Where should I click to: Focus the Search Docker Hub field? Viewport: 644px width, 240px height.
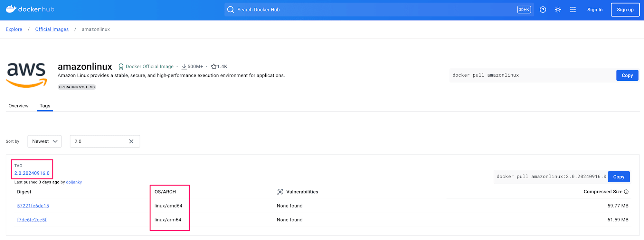click(379, 10)
